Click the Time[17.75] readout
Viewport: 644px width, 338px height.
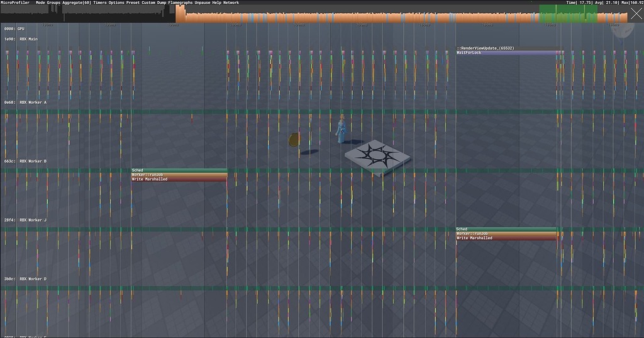[579, 3]
